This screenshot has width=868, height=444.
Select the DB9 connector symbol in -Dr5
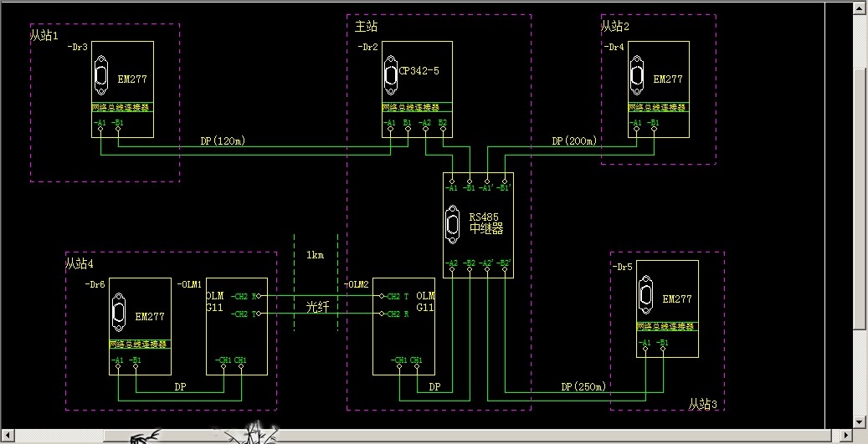645,294
